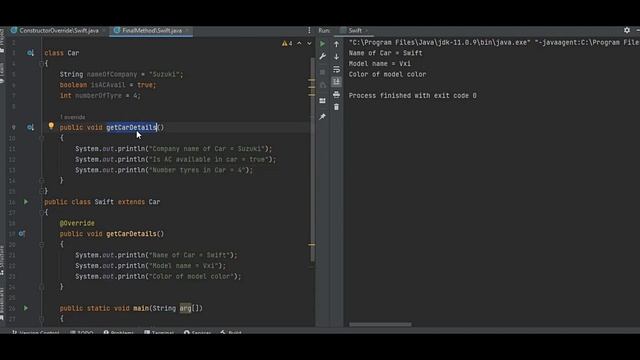Collapse Car getCarDetails method fold at line 10
This screenshot has height=360, width=640.
tap(42, 138)
